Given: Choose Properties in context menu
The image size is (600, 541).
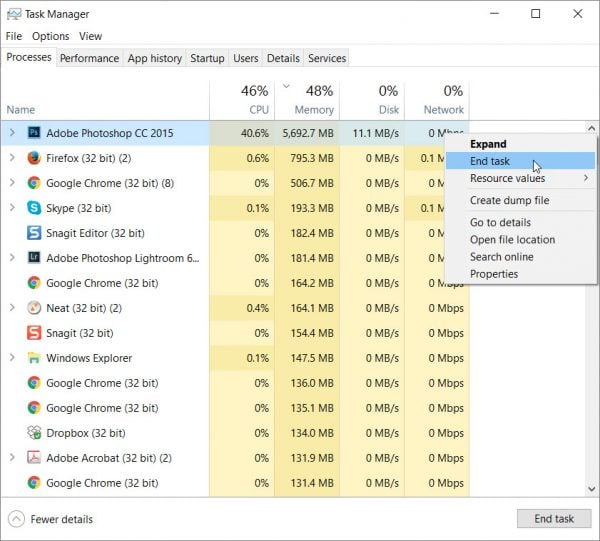Looking at the screenshot, I should pos(520,274).
